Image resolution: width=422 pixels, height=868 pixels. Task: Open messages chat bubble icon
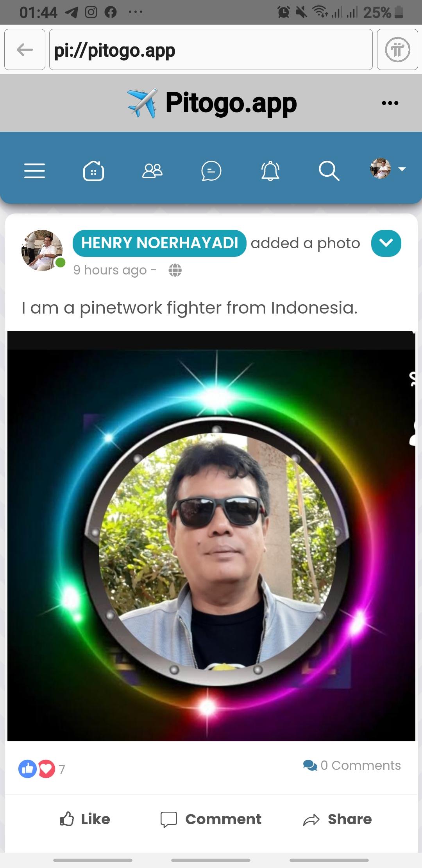click(211, 171)
